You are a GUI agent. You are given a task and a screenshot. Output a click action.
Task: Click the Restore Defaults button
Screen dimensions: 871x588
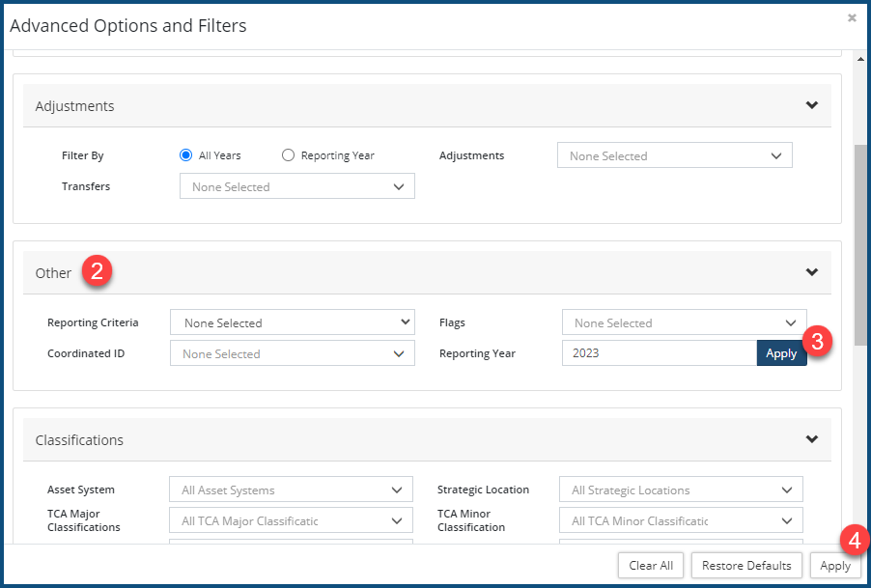(x=746, y=566)
